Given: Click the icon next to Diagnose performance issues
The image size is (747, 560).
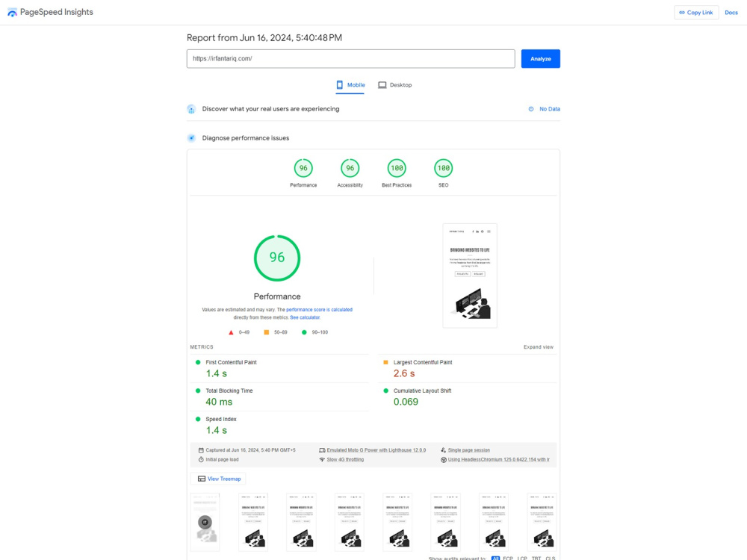Looking at the screenshot, I should point(191,137).
